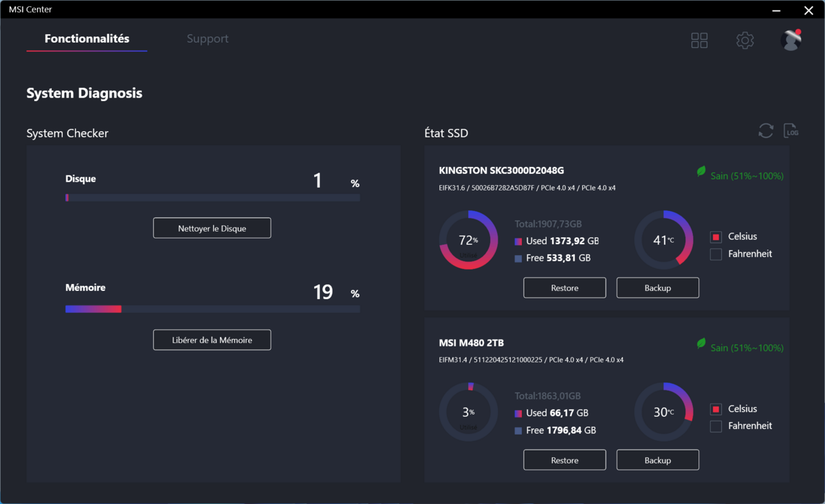
Task: Click Total:1863,01GB text
Action: [x=548, y=396]
